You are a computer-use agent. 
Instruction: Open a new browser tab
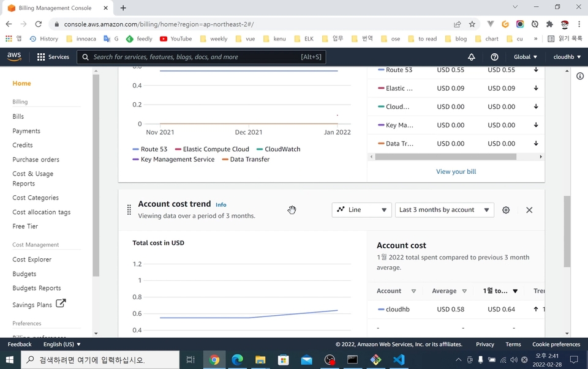(123, 8)
